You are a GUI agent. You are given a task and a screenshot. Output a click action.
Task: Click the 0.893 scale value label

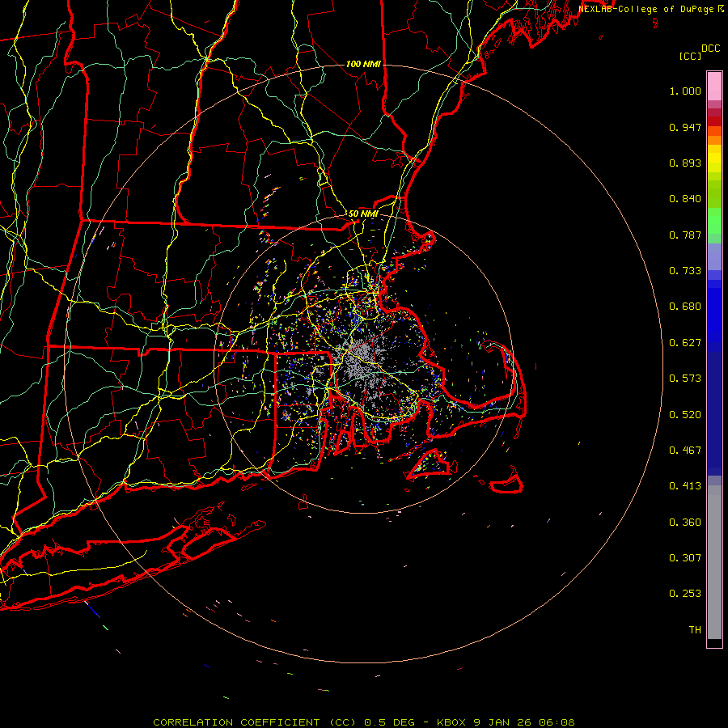click(x=685, y=163)
